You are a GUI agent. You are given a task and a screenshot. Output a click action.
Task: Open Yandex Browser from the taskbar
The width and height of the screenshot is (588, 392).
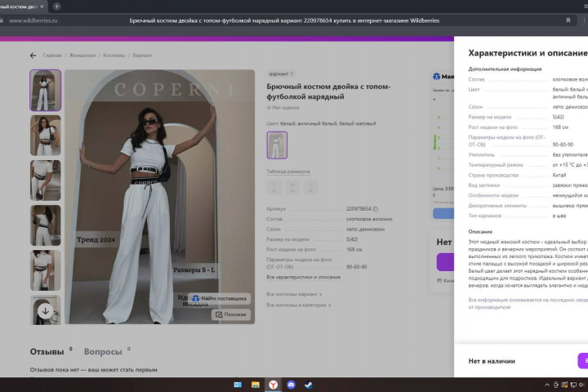tap(273, 385)
